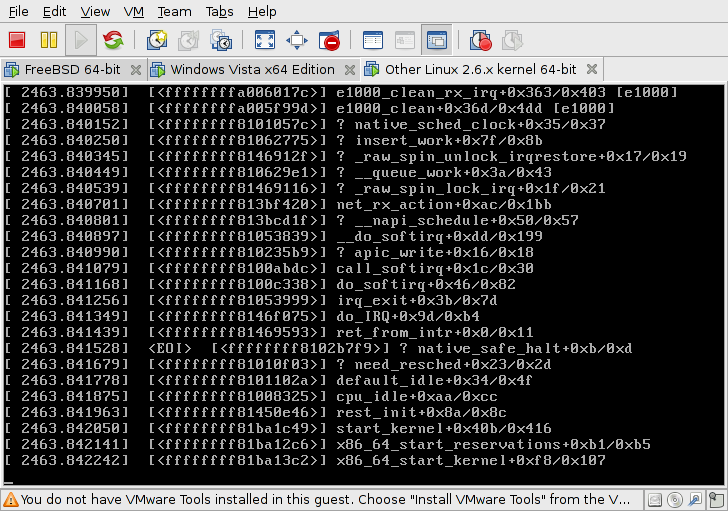Click the __do_softirq+0xdd/0x199 line
This screenshot has width=728, height=511.
[273, 236]
